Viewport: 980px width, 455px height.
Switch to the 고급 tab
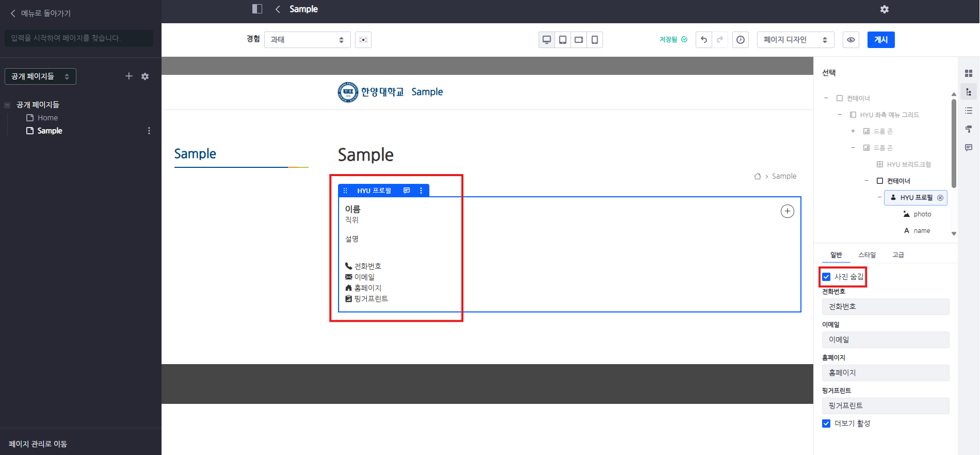(898, 255)
